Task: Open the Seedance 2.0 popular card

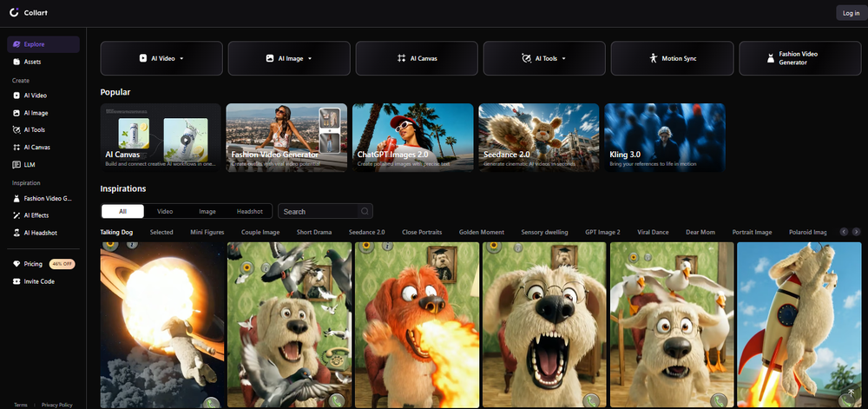Action: coord(539,137)
